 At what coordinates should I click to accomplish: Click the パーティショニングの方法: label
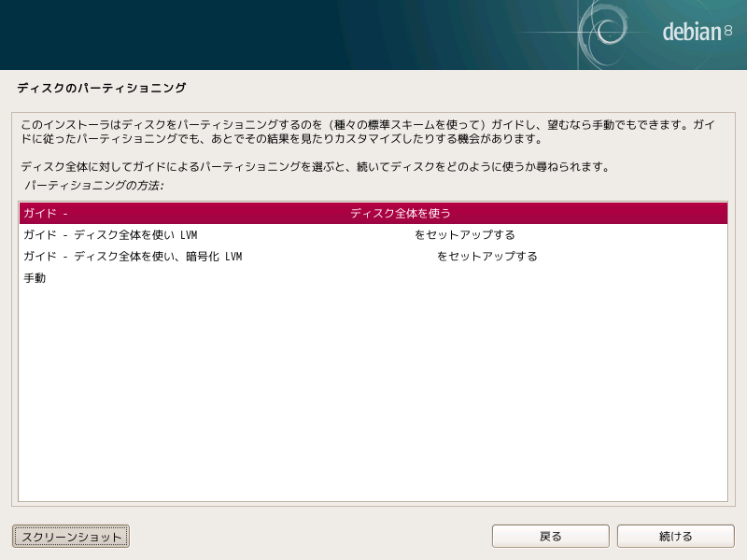93,187
